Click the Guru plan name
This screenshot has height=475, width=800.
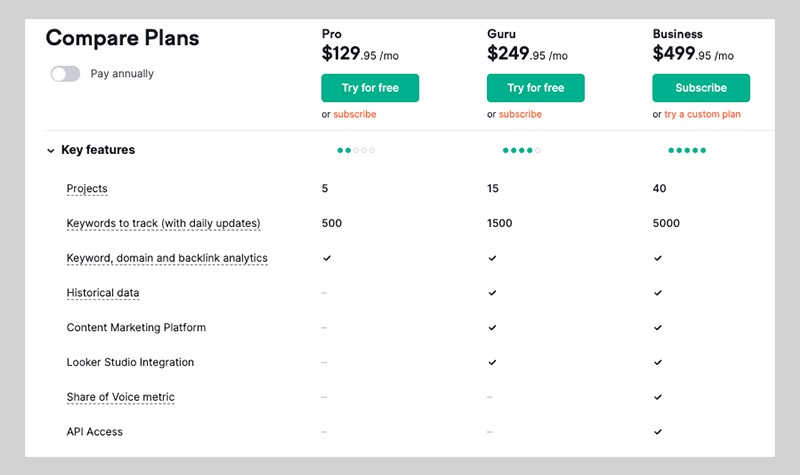pos(502,34)
